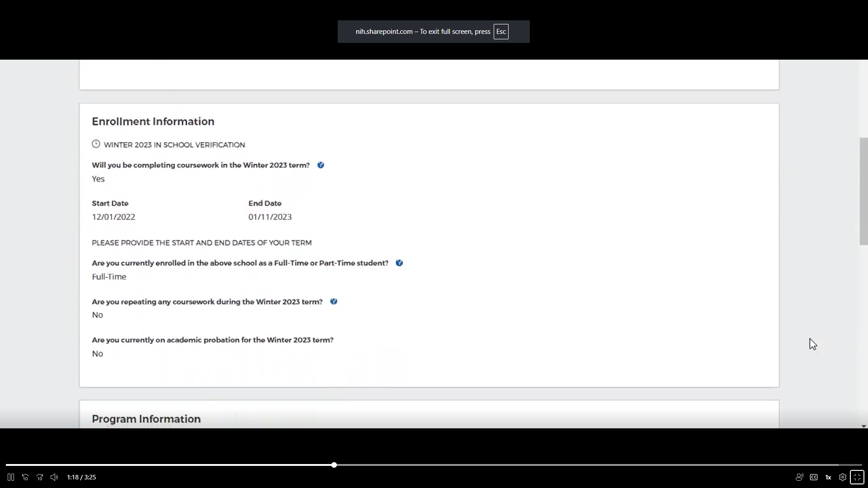Open audio track options icon
868x488 pixels.
click(x=799, y=477)
